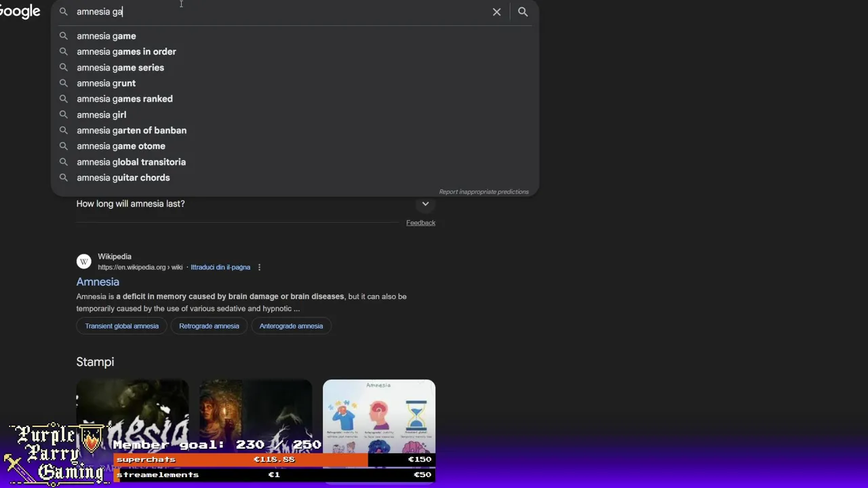Open the three-dot menu on Wikipedia result

point(259,267)
